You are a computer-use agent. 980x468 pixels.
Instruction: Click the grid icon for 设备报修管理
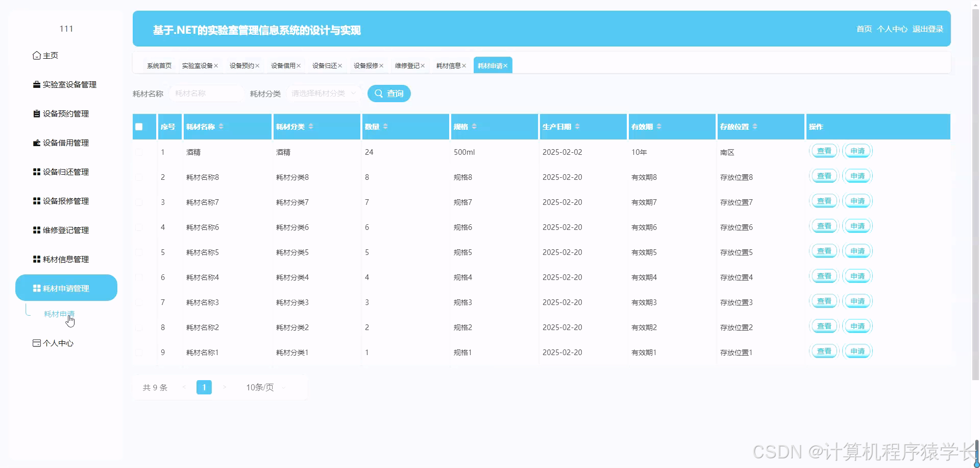(36, 201)
